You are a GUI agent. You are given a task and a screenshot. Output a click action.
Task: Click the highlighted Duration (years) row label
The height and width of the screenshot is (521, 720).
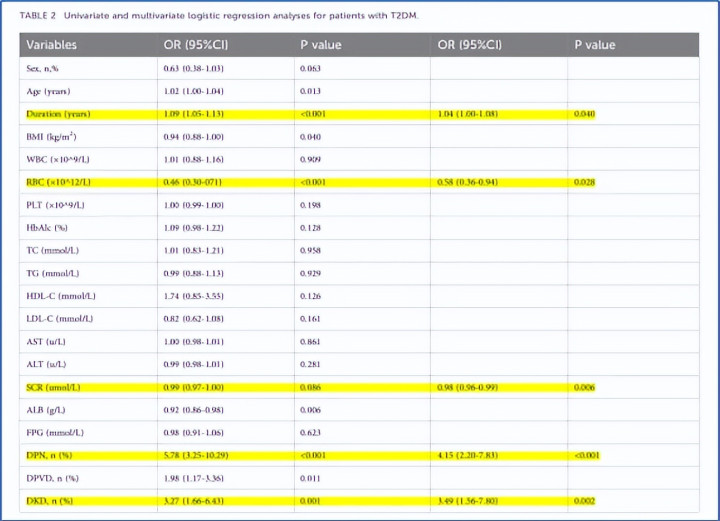[x=60, y=114]
